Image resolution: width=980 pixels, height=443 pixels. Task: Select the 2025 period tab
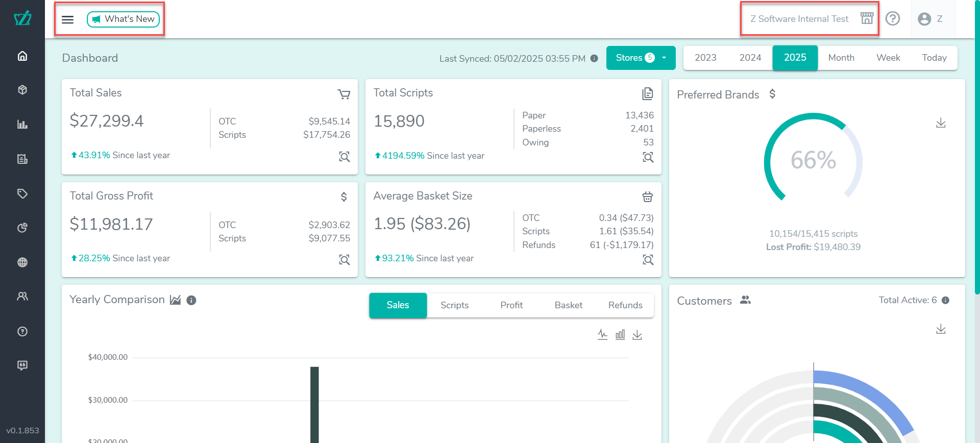coord(795,58)
